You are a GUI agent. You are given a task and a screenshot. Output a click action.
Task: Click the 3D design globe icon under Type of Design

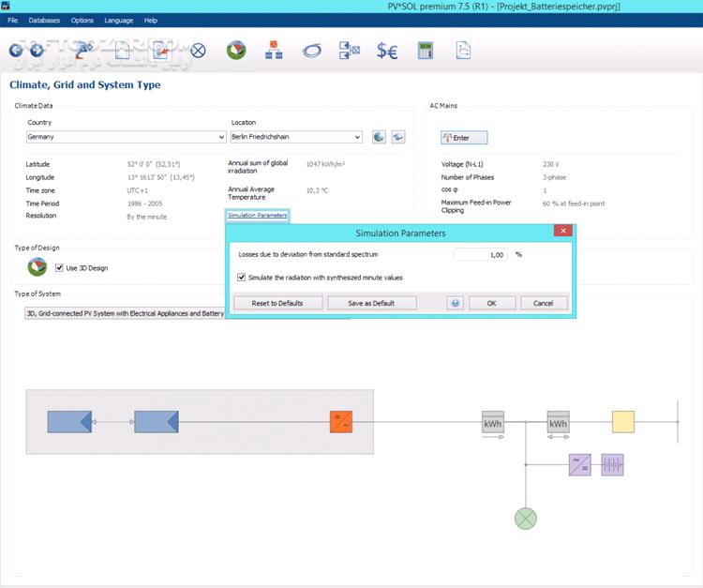37,267
